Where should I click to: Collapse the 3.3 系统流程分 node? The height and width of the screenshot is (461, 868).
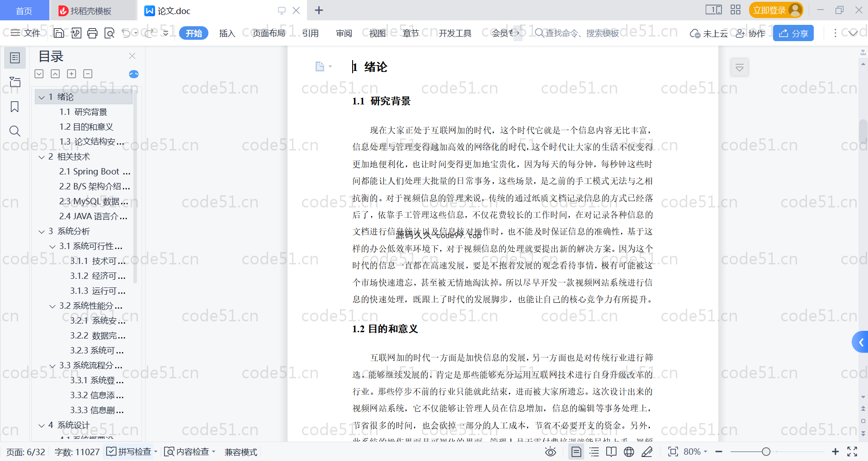coord(52,366)
